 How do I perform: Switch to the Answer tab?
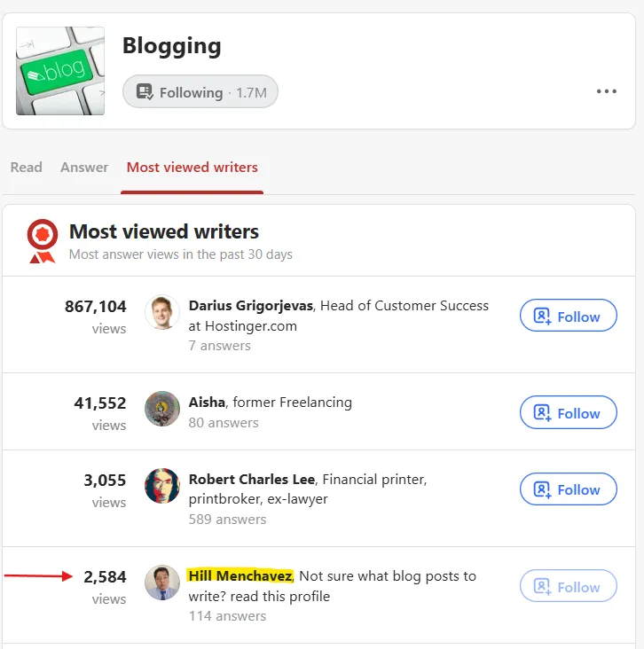tap(84, 167)
